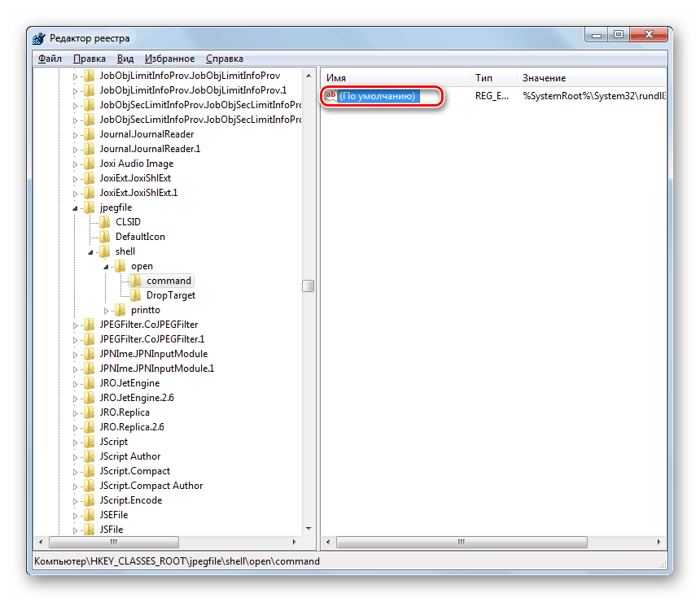Expand the JSFile tree node

(76, 529)
